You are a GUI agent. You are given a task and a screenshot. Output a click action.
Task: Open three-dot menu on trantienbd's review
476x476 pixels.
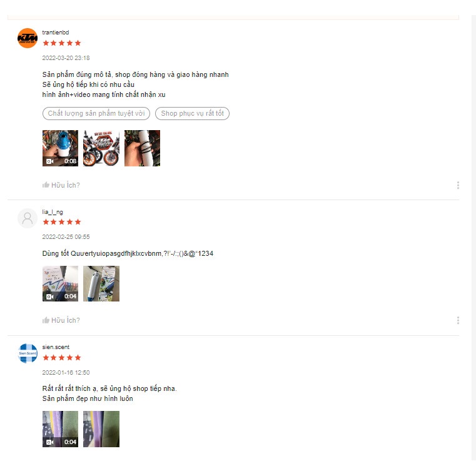click(x=458, y=185)
